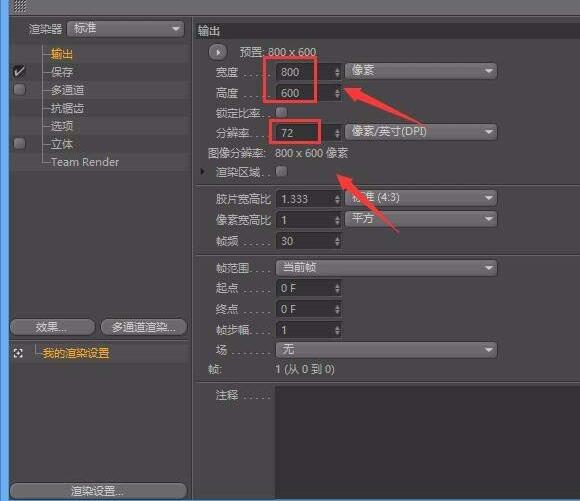Click the 预置: 800 x 600 label
580x501 pixels.
coord(278,52)
